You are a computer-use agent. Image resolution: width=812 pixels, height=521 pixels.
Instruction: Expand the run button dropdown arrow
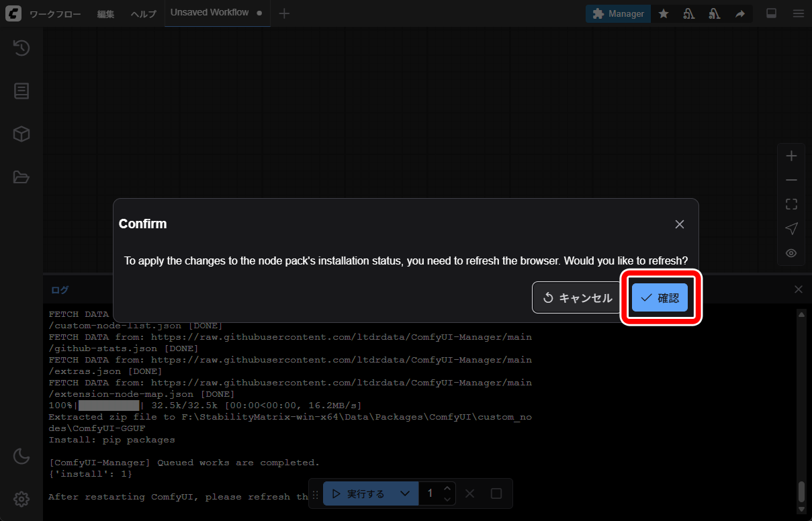coord(404,493)
